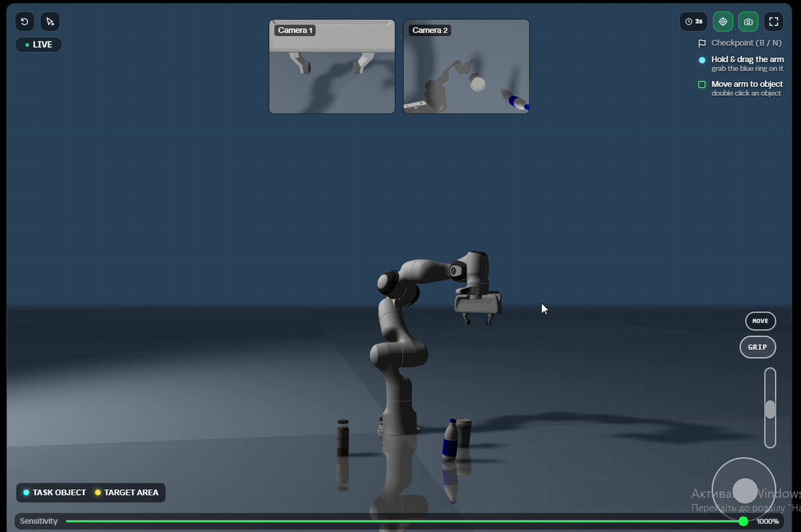Click the GRIP button
Viewport: 801px width, 532px height.
(x=758, y=347)
